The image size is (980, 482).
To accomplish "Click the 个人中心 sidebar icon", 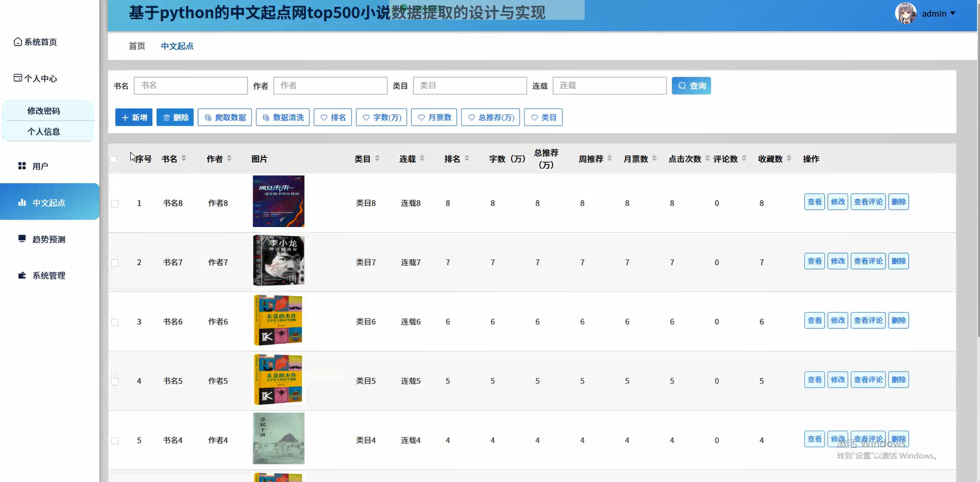I will [18, 78].
